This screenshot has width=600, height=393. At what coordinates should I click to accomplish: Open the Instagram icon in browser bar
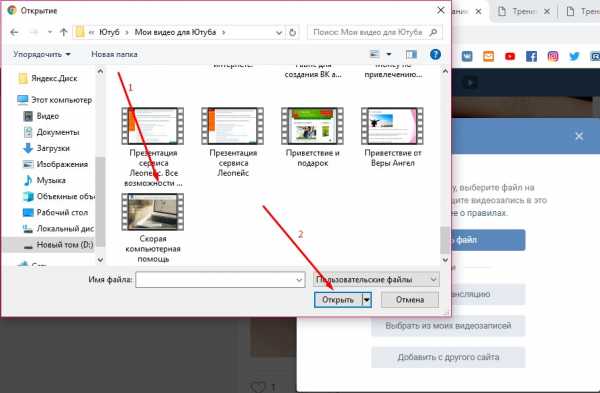point(553,57)
